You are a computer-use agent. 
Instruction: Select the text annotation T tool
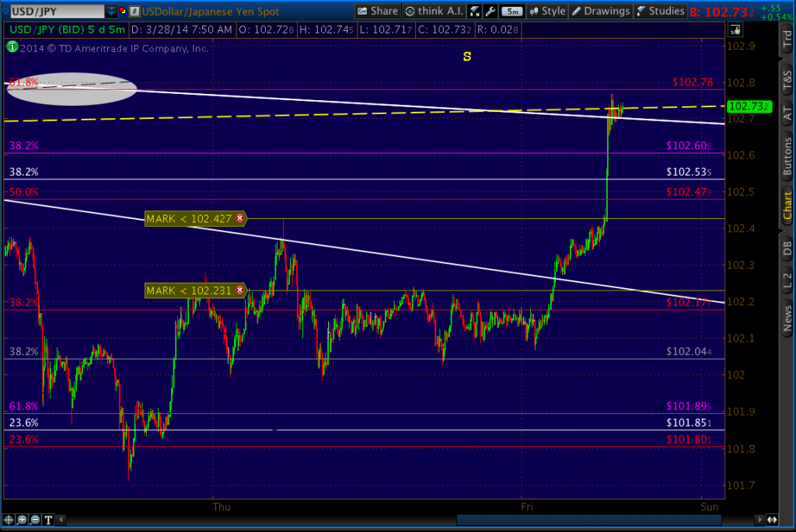coord(47,519)
